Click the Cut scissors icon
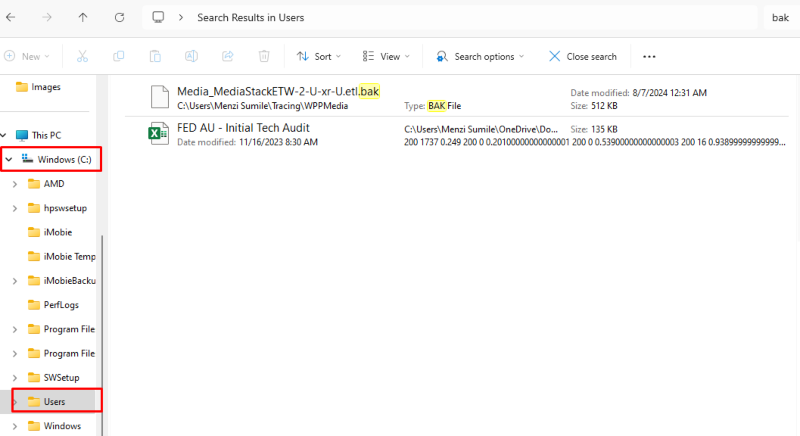The height and width of the screenshot is (436, 800). click(x=83, y=57)
